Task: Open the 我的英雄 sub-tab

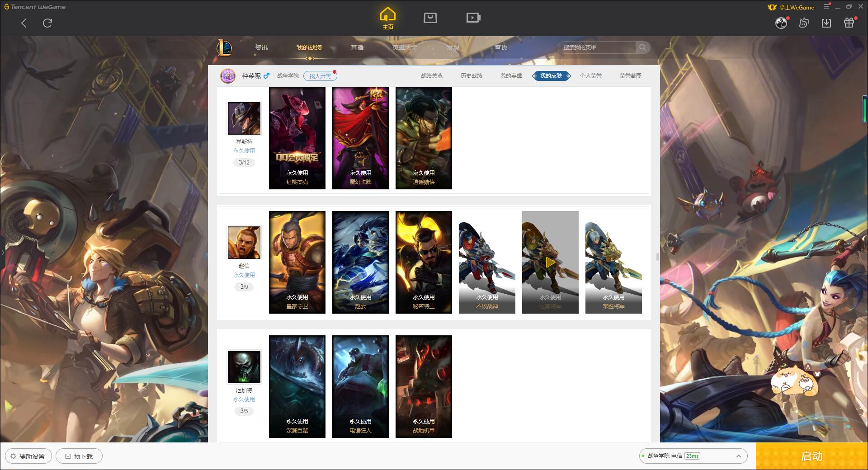Action: tap(511, 76)
